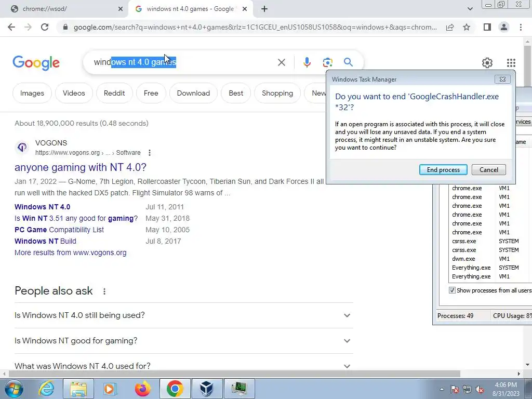532x399 pixels.
Task: Switch to Task Manager taskbar icon
Action: pyautogui.click(x=239, y=389)
